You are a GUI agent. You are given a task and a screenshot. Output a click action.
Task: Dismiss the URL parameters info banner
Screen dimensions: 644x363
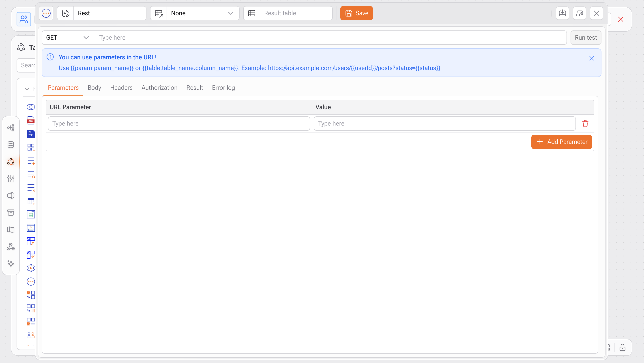591,58
